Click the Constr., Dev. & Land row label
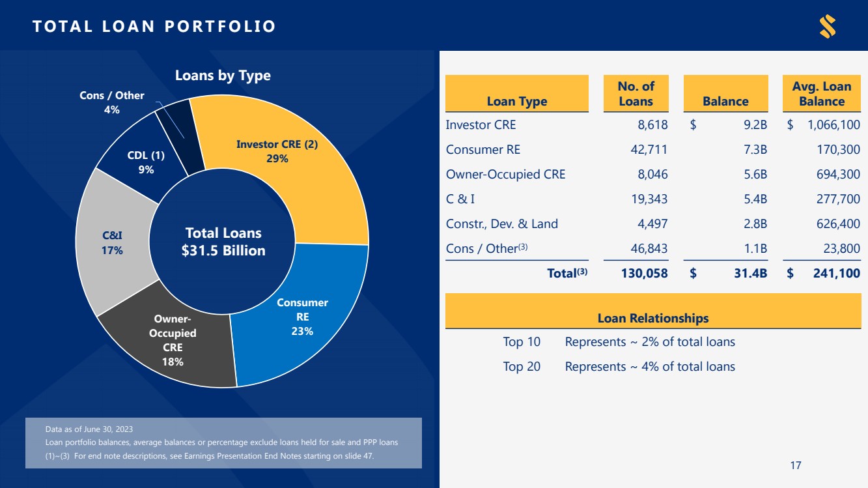868x488 pixels. (501, 223)
